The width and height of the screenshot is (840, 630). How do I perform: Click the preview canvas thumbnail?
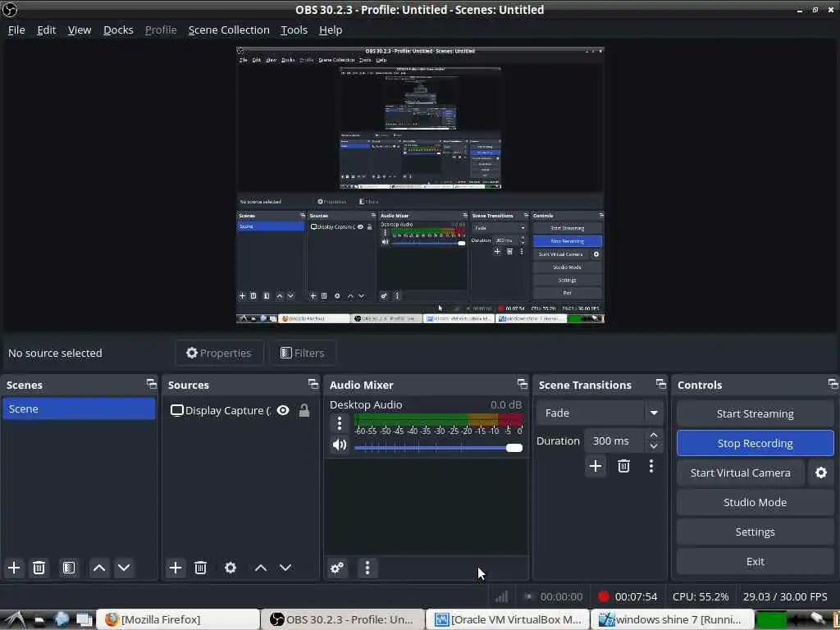coord(421,185)
